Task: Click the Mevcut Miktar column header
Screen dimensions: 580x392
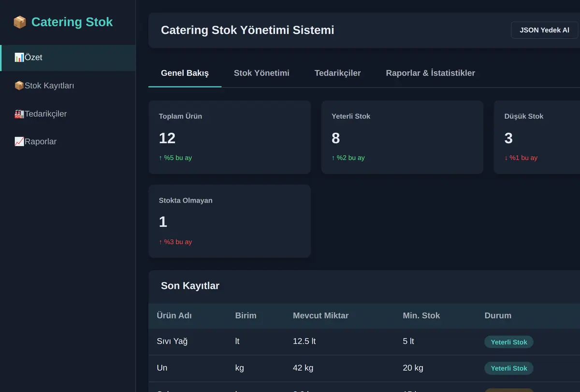Action: (320, 316)
